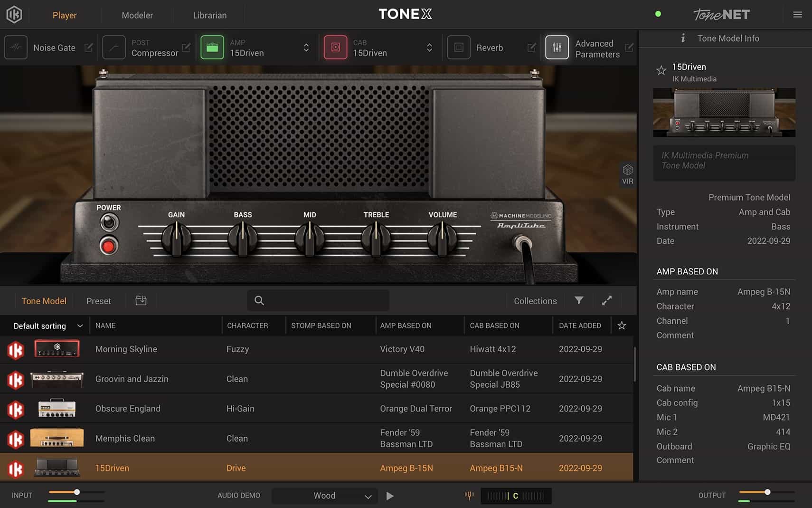Viewport: 812px width, 508px height.
Task: Select the Groovin and Jazzin row
Action: 316,379
